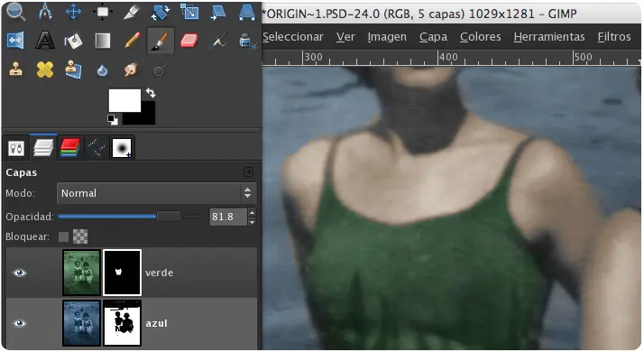Click the verde layer name
The image size is (644, 352).
(160, 273)
